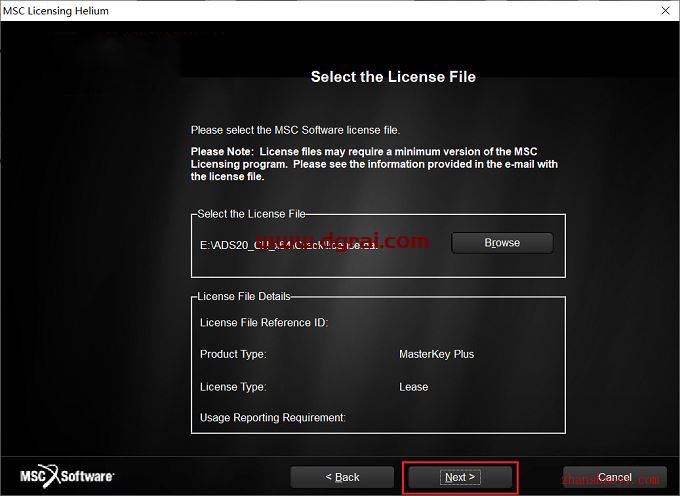The height and width of the screenshot is (496, 680).
Task: Select the 'Lease' license type value
Action: click(x=413, y=386)
